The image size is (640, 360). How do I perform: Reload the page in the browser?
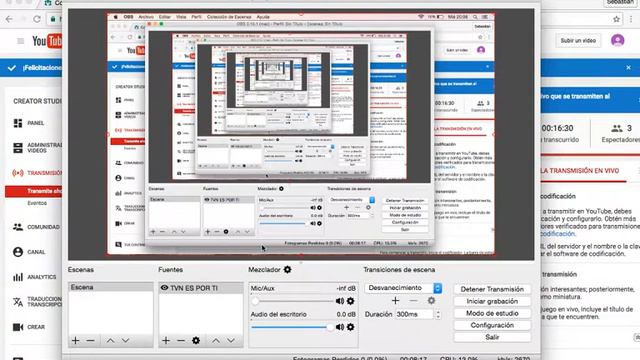[37, 19]
